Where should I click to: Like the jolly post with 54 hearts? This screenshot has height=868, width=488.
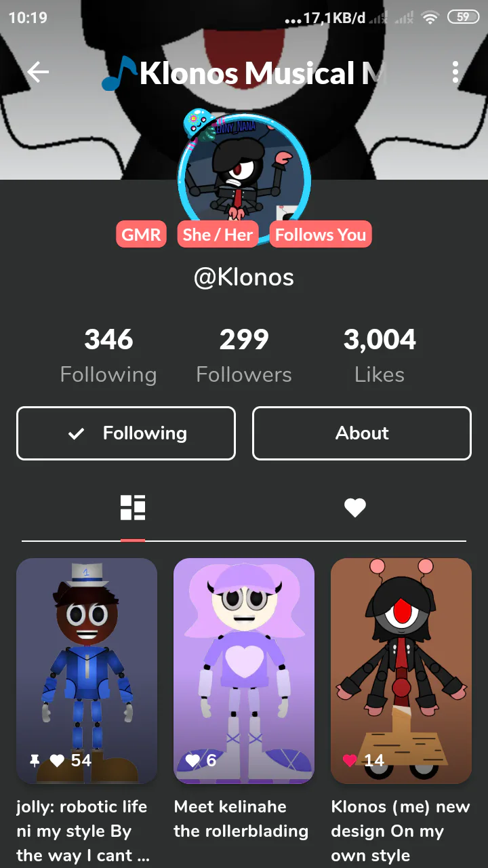click(x=57, y=761)
